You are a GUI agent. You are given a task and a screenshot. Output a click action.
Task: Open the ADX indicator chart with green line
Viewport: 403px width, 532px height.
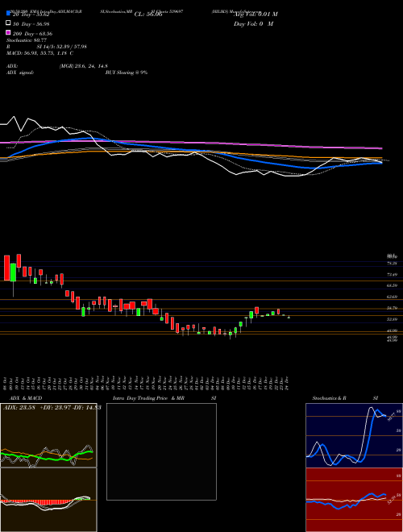point(48,435)
